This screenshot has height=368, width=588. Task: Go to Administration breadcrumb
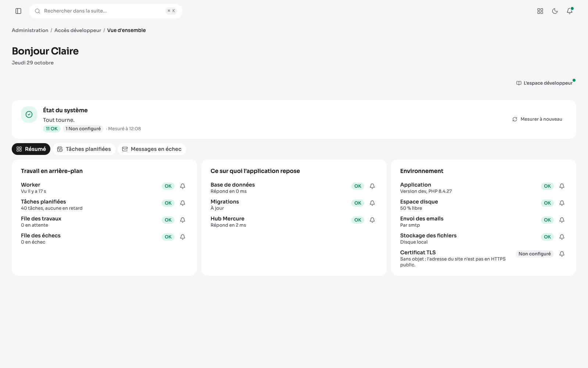[x=30, y=30]
